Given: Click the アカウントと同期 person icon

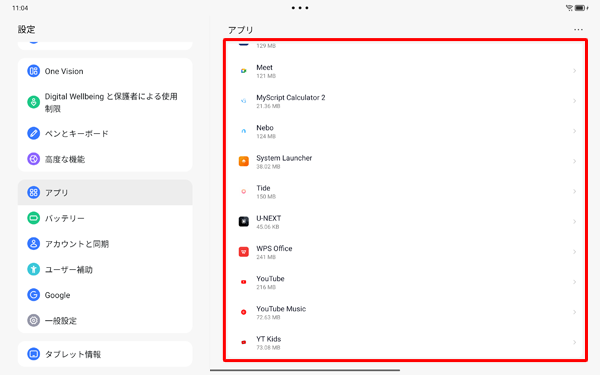Looking at the screenshot, I should pyautogui.click(x=33, y=244).
